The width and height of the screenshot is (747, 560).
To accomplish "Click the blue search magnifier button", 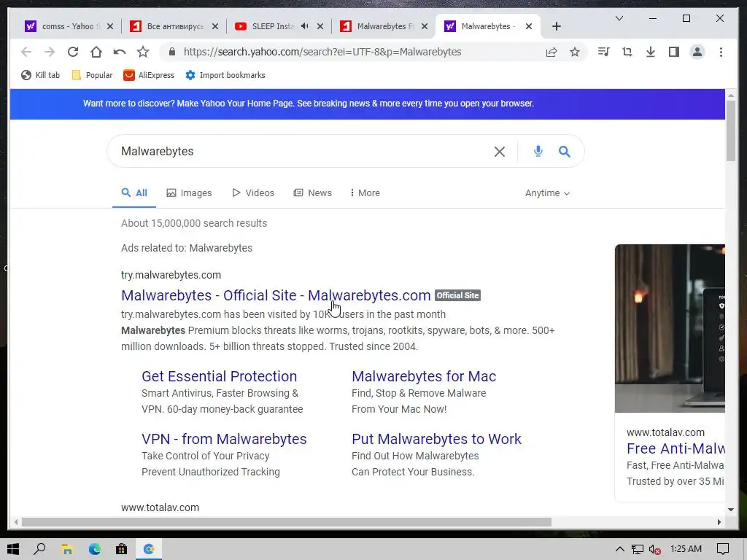I will (x=565, y=152).
